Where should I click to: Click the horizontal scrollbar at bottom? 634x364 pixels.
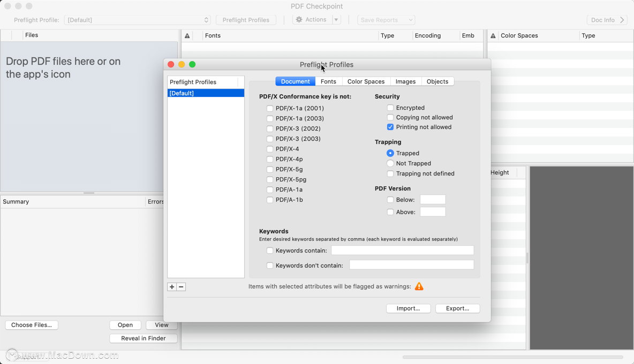pos(512,357)
